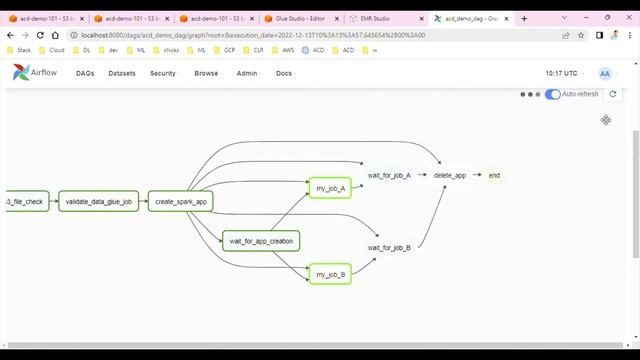
Task: Click the browser forward arrow
Action: point(25,36)
